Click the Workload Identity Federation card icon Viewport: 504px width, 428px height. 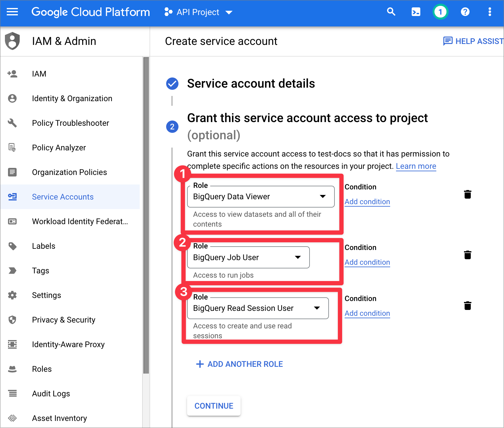12,221
